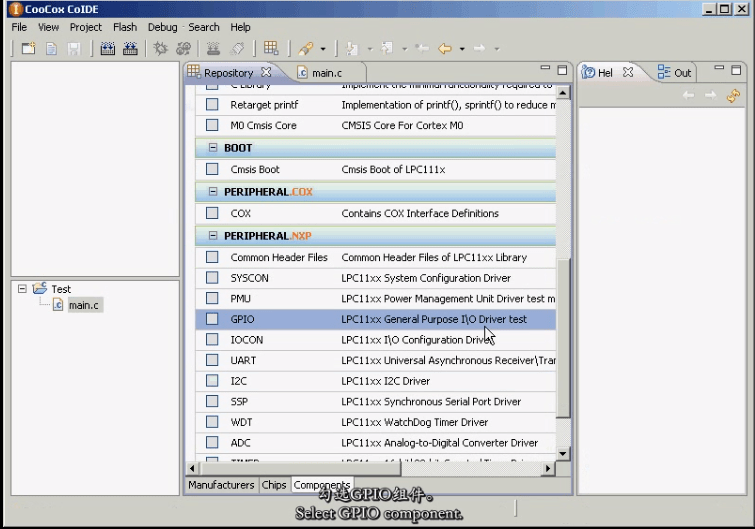The width and height of the screenshot is (755, 529).
Task: Open the Back history dropdown arrow
Action: pyautogui.click(x=462, y=49)
